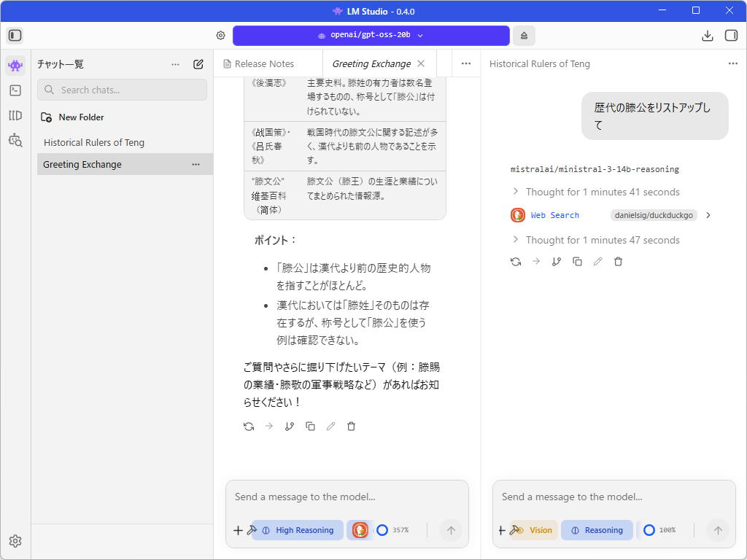Eject the loaded openai/gpt-oss-20b model
This screenshot has height=560, width=747.
[x=524, y=35]
